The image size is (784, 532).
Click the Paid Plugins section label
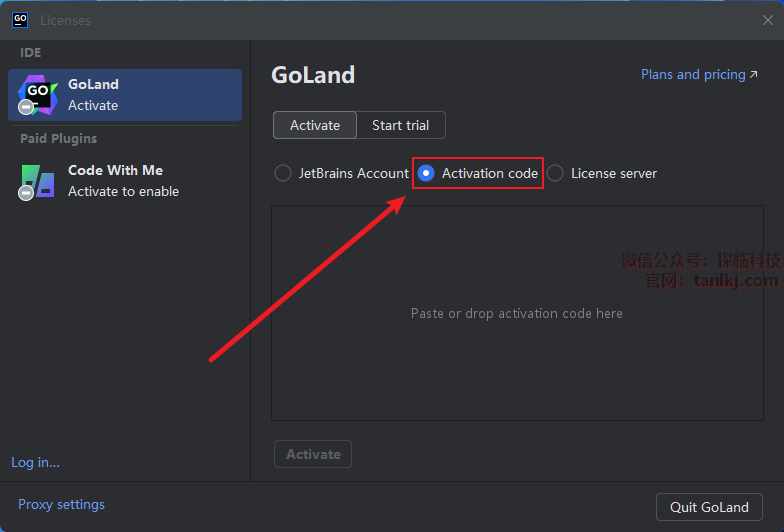coord(58,139)
